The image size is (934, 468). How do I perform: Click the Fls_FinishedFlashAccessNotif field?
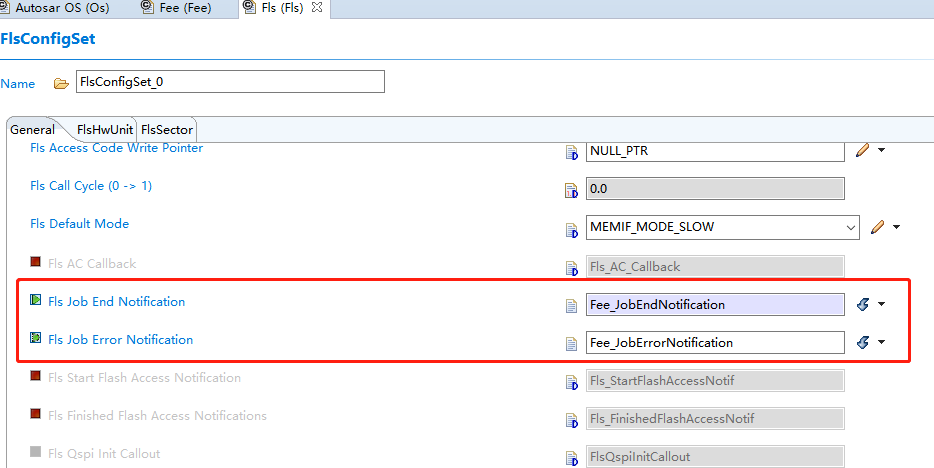tap(715, 419)
